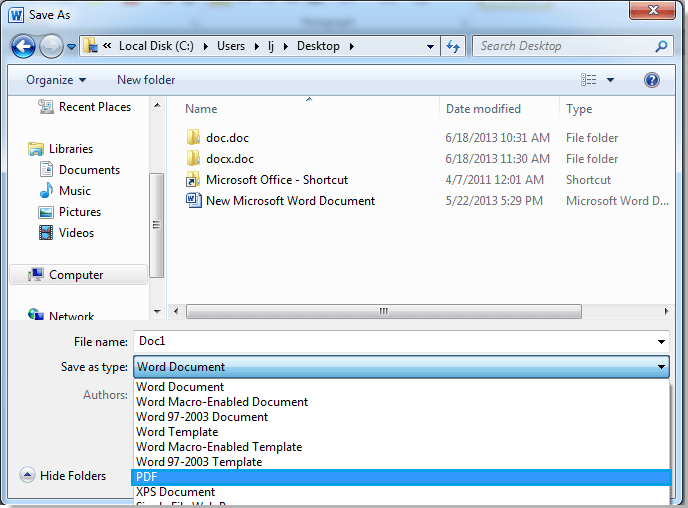Select Computer in the navigation pane

click(79, 275)
